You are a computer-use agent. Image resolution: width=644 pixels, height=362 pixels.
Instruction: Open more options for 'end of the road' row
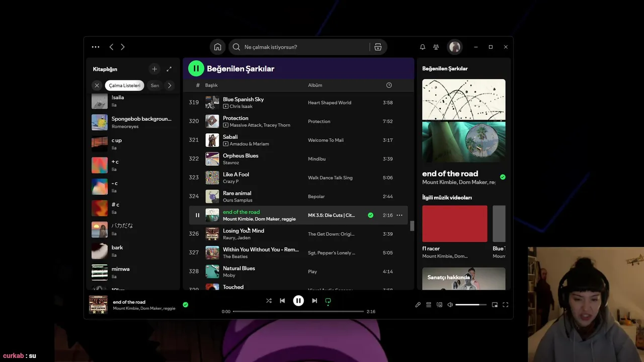[399, 215]
